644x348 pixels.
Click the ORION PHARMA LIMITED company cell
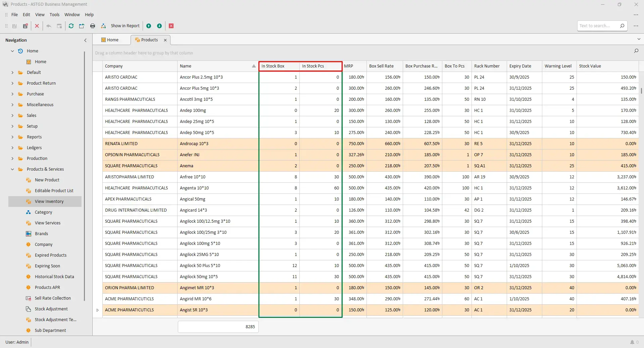coord(140,288)
